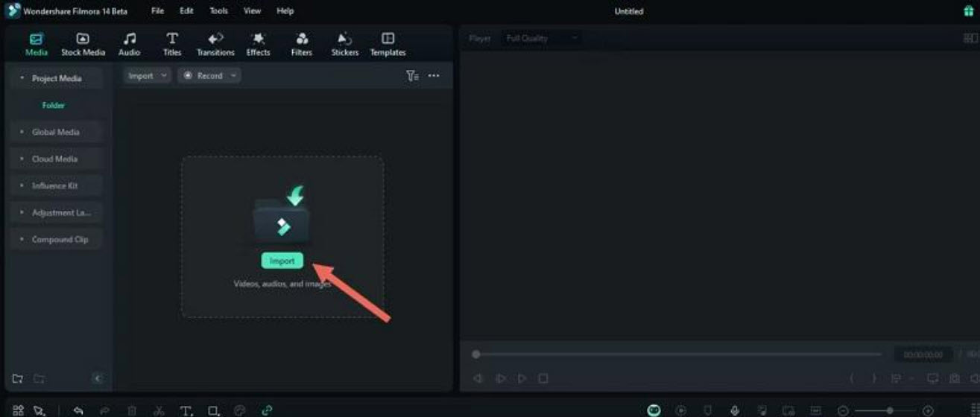Open the Help menu

285,11
